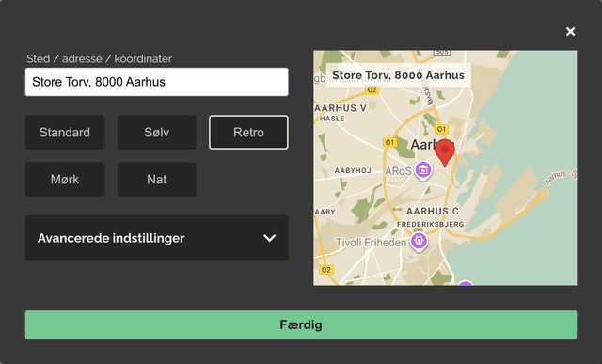Expand Avancerede indstillinger chevron arrow
The height and width of the screenshot is (364, 602).
point(270,238)
